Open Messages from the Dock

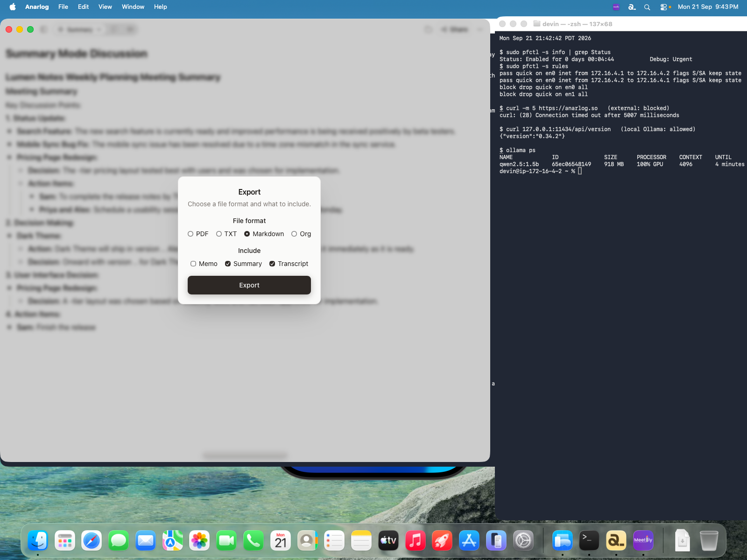tap(119, 541)
